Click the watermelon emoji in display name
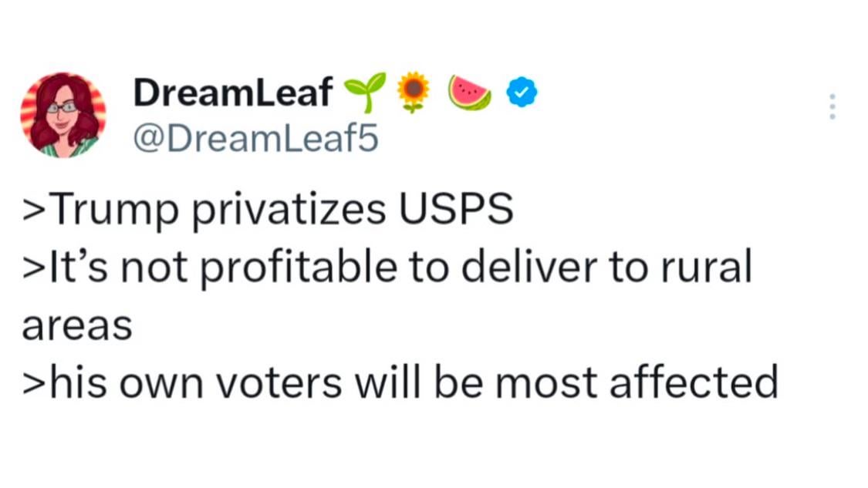The width and height of the screenshot is (868, 488). (469, 93)
